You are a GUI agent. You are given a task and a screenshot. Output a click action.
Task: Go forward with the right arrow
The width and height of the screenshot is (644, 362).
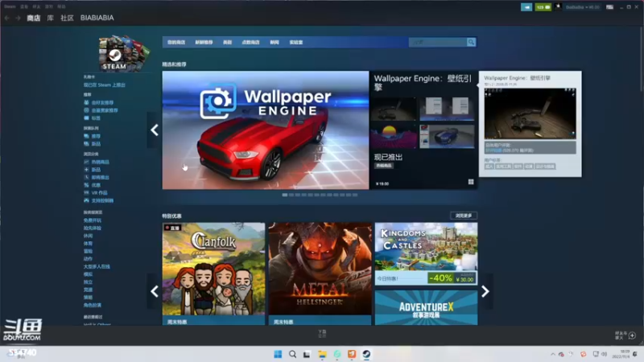click(18, 18)
